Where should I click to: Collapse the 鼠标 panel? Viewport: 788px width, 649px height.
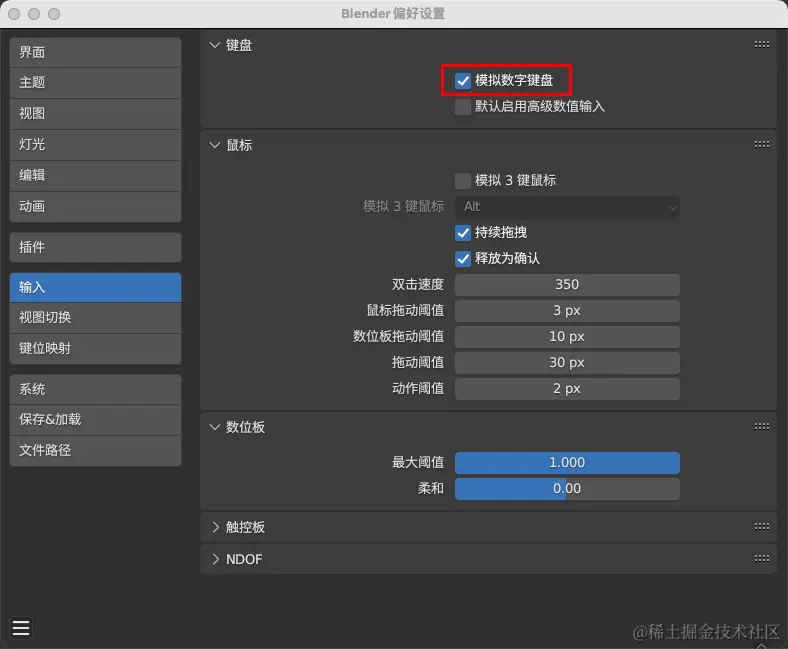point(215,145)
